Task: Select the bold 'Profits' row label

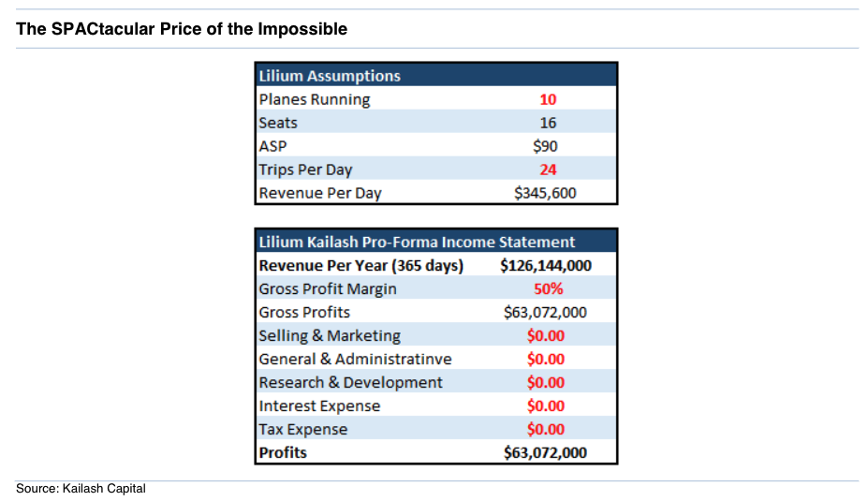Action: coord(283,452)
